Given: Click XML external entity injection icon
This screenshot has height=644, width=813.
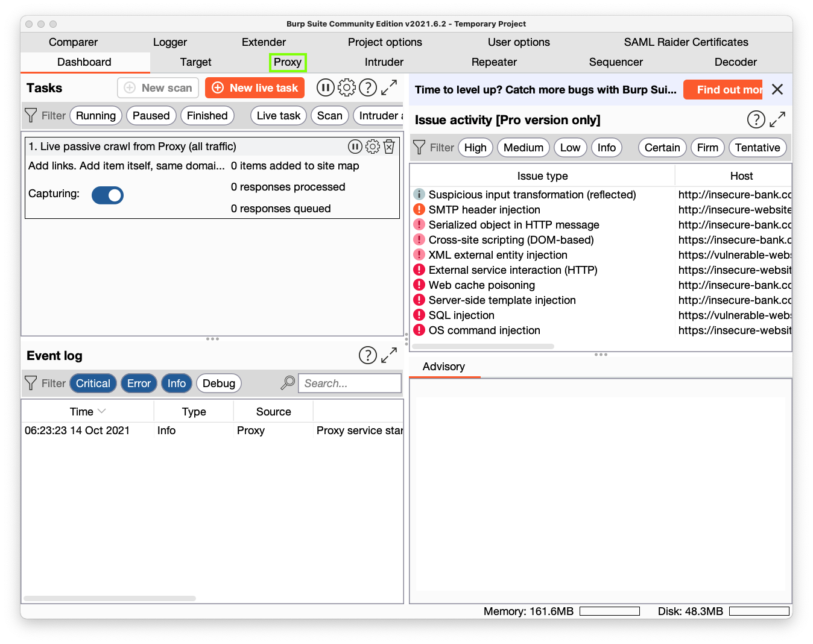Looking at the screenshot, I should [x=419, y=254].
